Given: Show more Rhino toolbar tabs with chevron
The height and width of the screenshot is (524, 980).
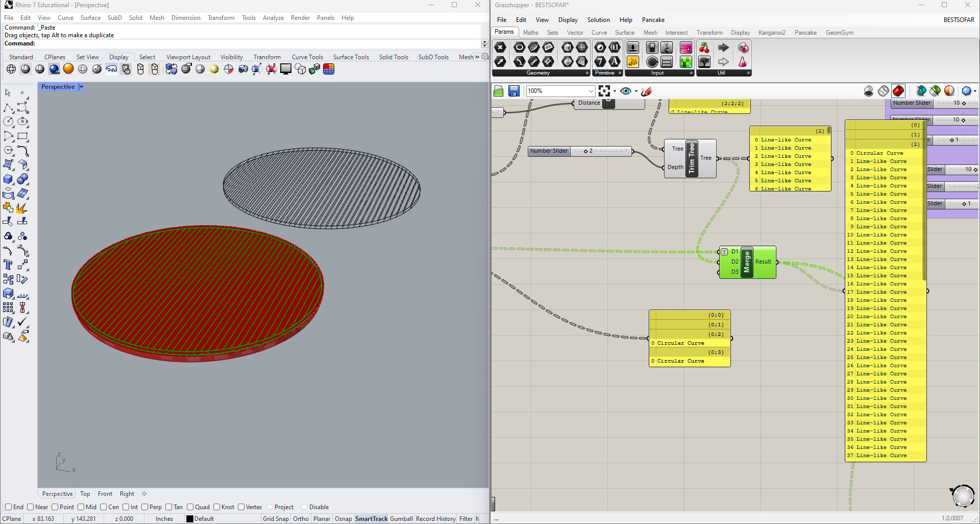Looking at the screenshot, I should point(477,57).
